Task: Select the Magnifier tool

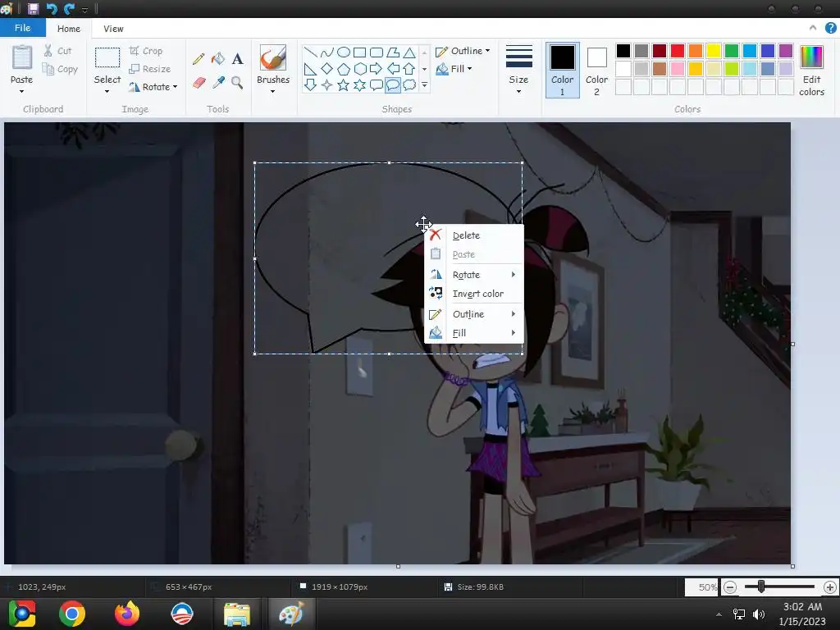Action: click(x=237, y=83)
